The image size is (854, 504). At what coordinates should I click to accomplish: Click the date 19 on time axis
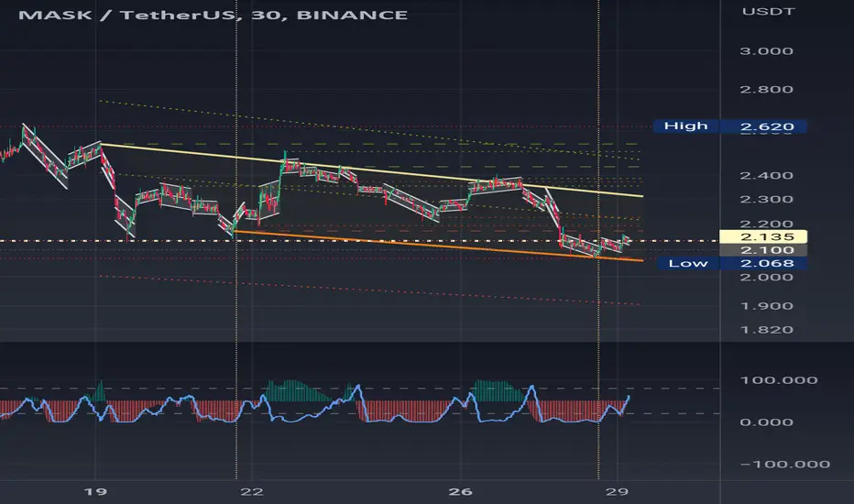pyautogui.click(x=95, y=492)
